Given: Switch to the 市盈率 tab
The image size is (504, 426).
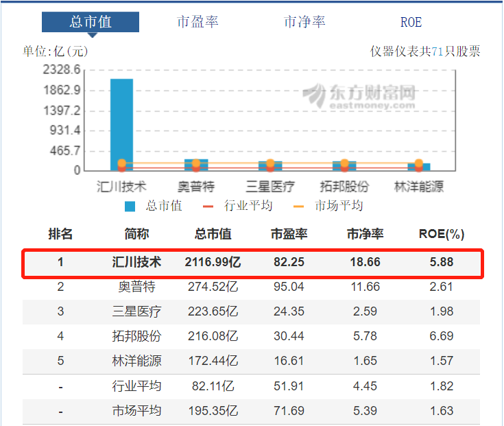Looking at the screenshot, I should [197, 22].
